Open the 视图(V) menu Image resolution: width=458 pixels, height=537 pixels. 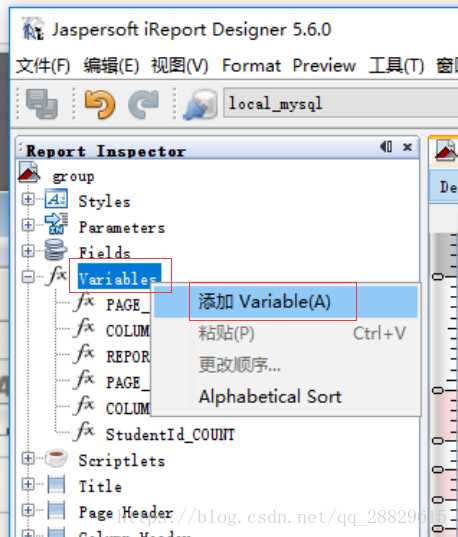(x=180, y=65)
